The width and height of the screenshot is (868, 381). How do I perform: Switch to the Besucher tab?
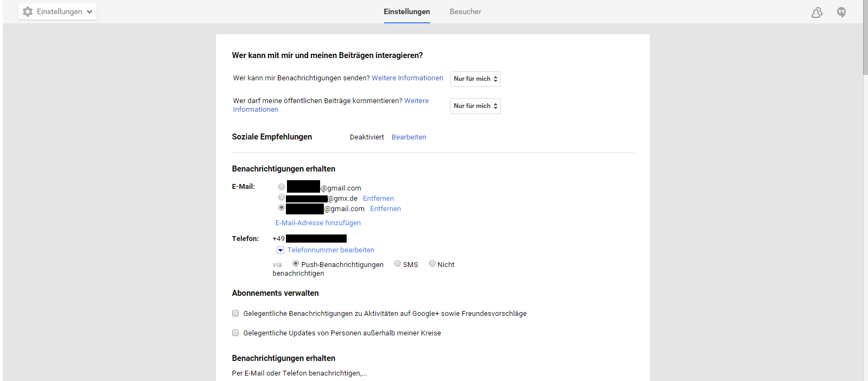[465, 11]
